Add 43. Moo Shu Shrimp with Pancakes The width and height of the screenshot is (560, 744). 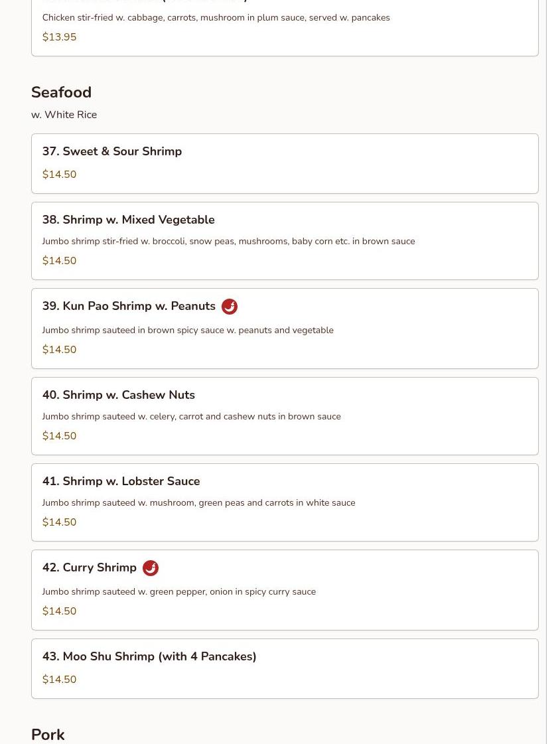pos(149,656)
